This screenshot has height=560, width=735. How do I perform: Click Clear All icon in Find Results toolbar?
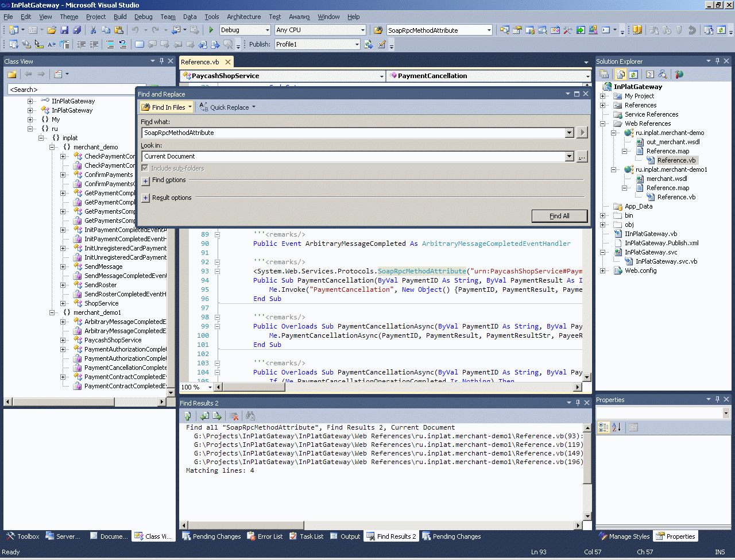[x=234, y=416]
